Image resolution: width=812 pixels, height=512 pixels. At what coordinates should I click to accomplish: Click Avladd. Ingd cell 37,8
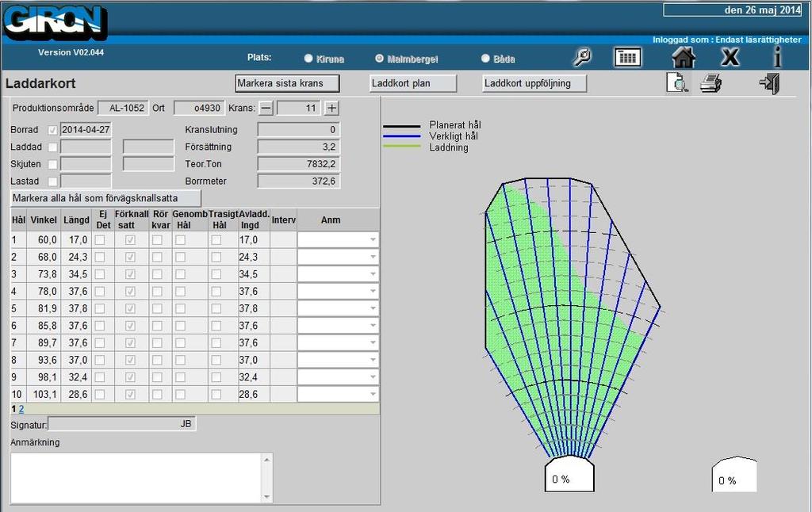click(253, 308)
